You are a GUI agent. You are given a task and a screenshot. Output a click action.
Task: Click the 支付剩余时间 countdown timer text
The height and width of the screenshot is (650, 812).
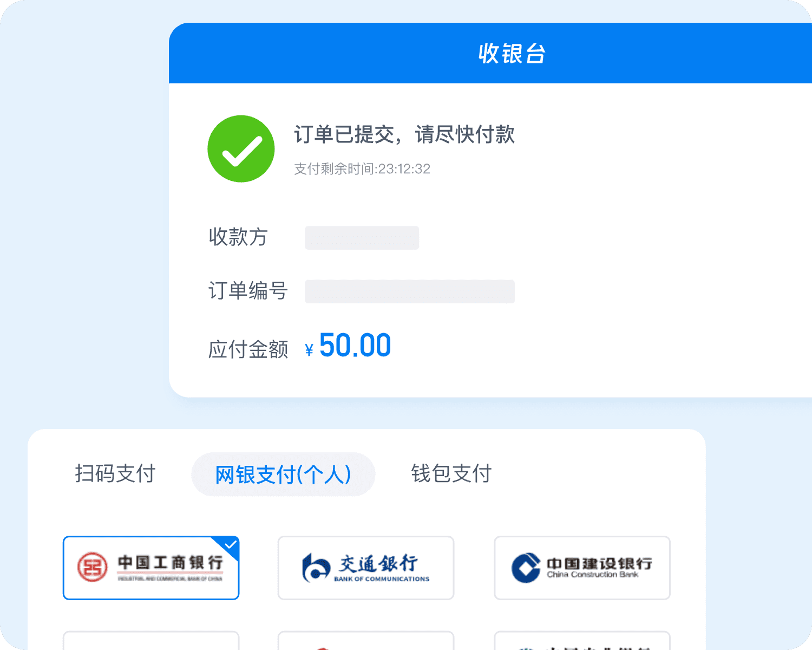pyautogui.click(x=362, y=169)
